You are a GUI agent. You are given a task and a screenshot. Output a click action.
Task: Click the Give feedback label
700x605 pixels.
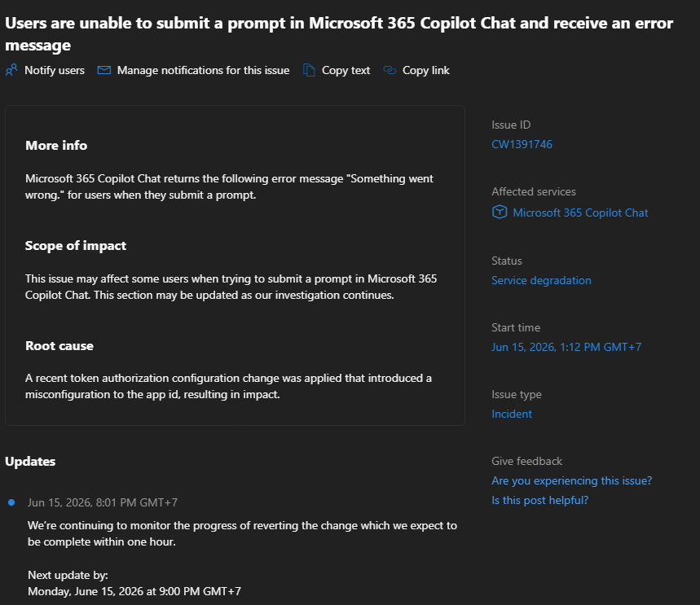tap(526, 461)
